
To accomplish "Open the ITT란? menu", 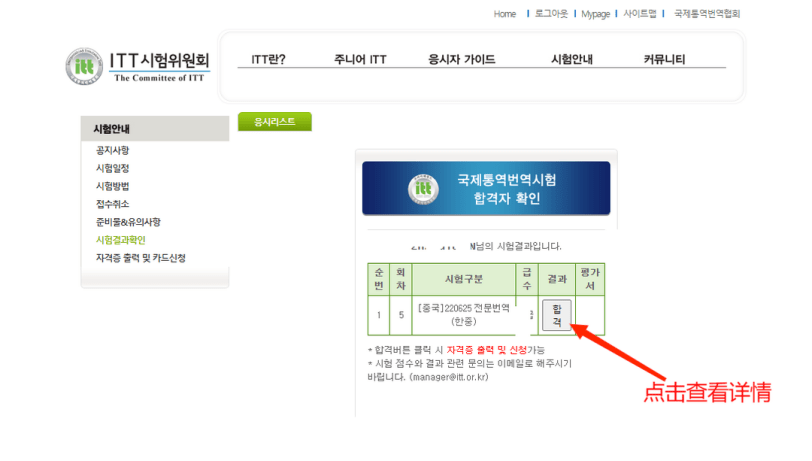I will pos(268,59).
